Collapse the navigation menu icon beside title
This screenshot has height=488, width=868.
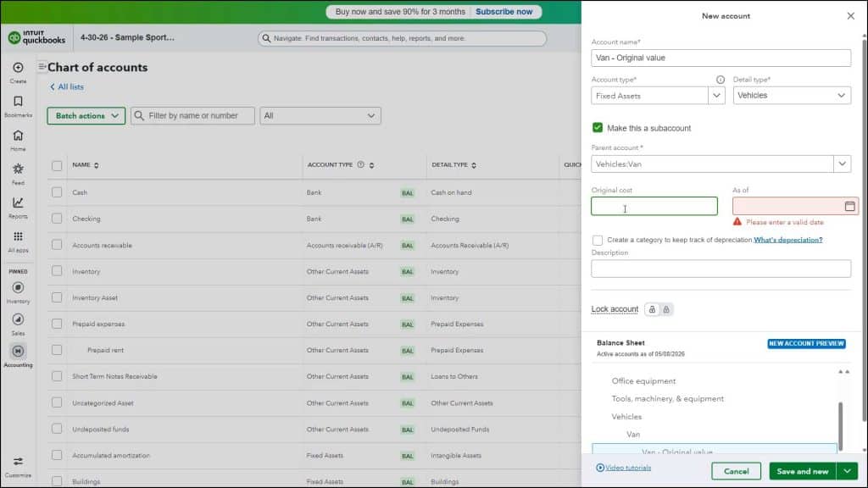click(x=42, y=67)
